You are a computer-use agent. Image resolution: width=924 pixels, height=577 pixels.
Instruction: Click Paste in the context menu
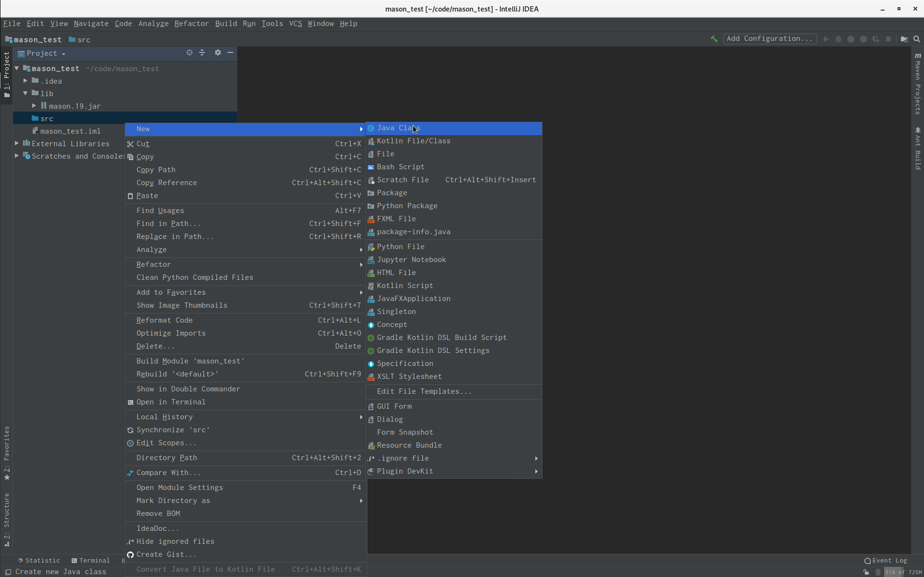[x=245, y=196]
